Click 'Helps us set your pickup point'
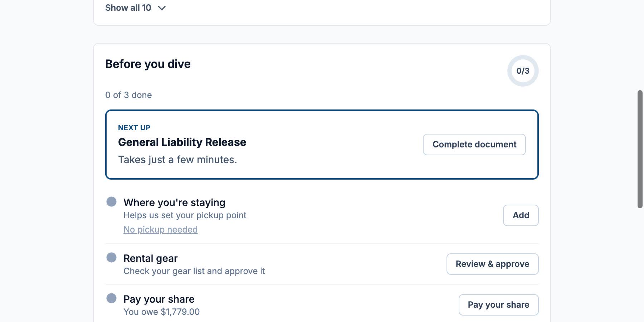644x322 pixels. [x=185, y=215]
